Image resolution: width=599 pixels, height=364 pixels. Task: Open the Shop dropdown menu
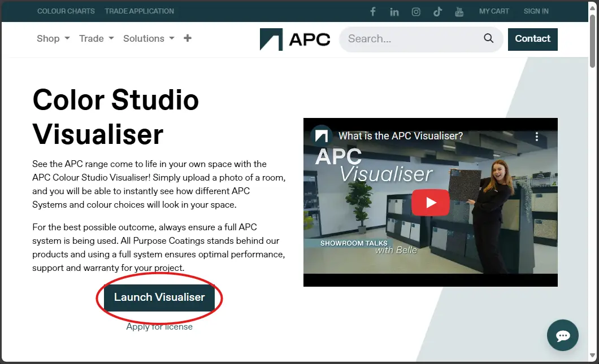(53, 38)
